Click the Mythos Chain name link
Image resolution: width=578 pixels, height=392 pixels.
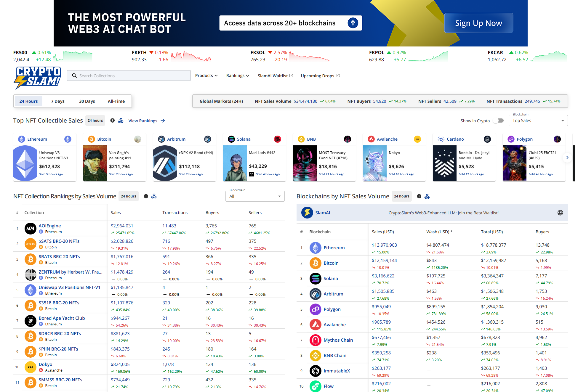[x=338, y=340]
